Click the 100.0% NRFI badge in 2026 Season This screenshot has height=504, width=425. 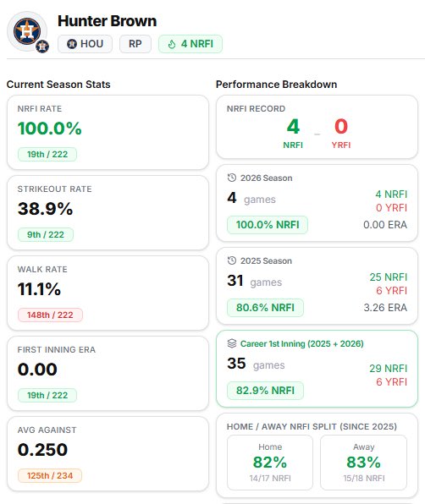268,225
